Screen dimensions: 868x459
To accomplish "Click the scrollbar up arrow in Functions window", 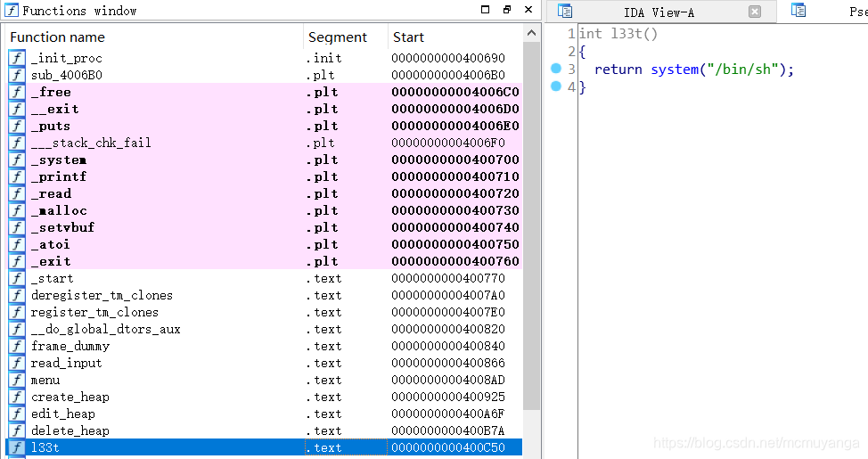I will [531, 33].
